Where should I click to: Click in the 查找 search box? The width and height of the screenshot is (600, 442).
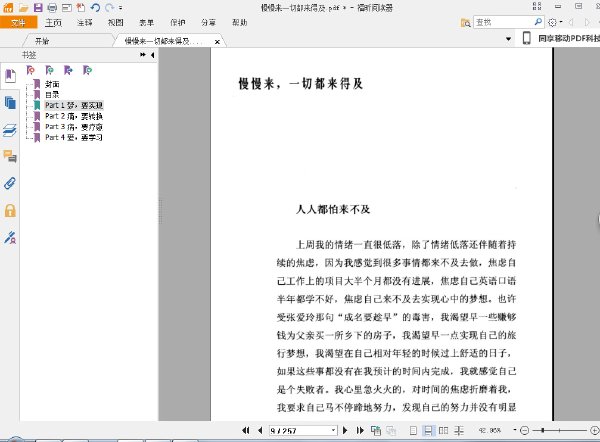[503, 22]
